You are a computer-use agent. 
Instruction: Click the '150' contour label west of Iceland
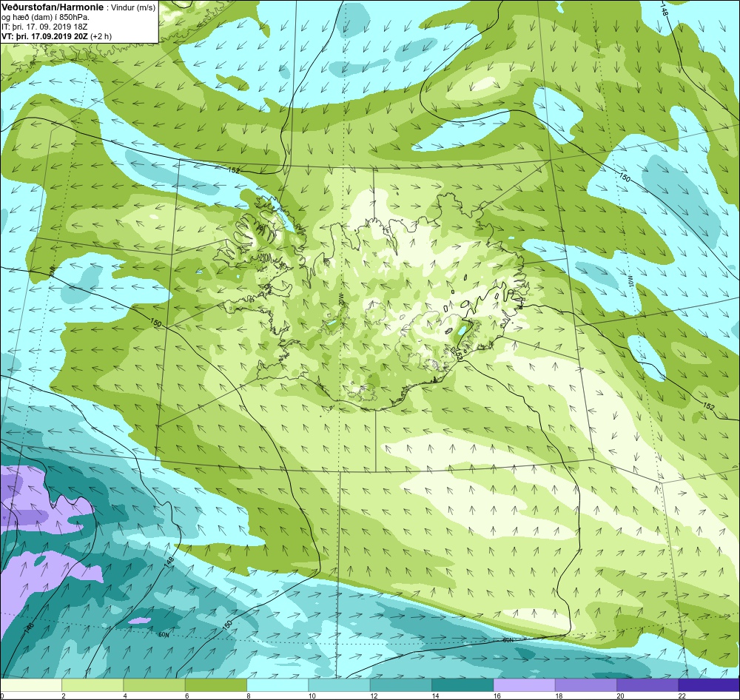pos(155,323)
